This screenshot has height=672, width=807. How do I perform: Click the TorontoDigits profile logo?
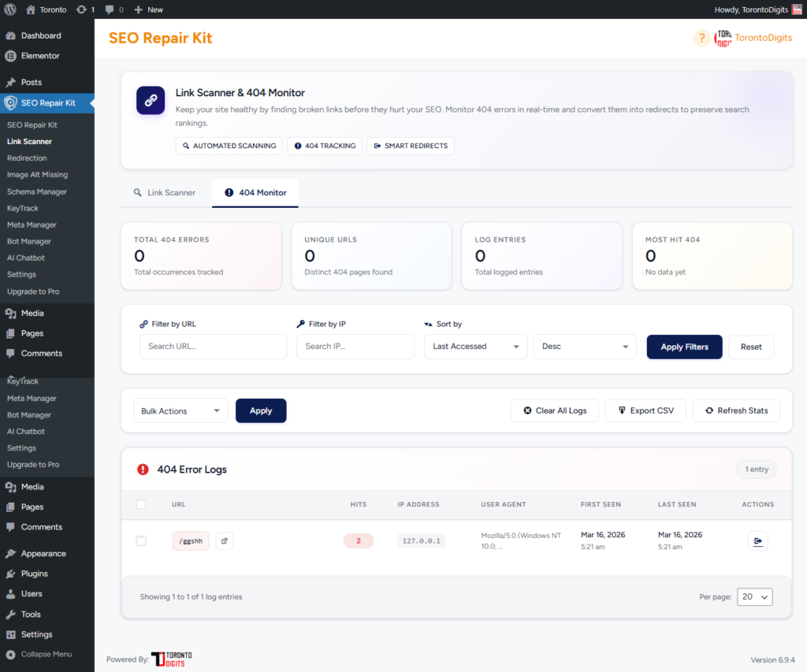723,38
